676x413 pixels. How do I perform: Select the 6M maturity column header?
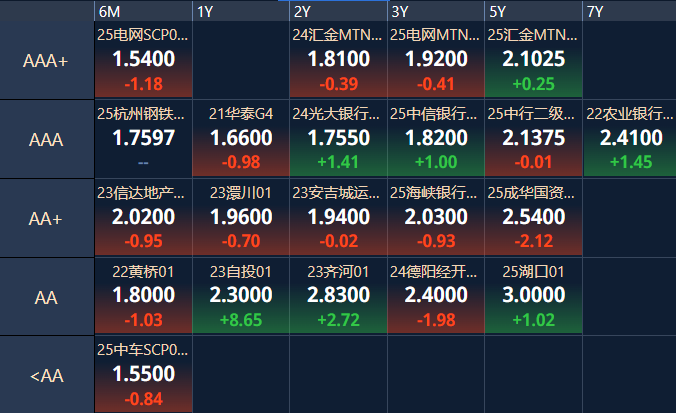click(143, 11)
